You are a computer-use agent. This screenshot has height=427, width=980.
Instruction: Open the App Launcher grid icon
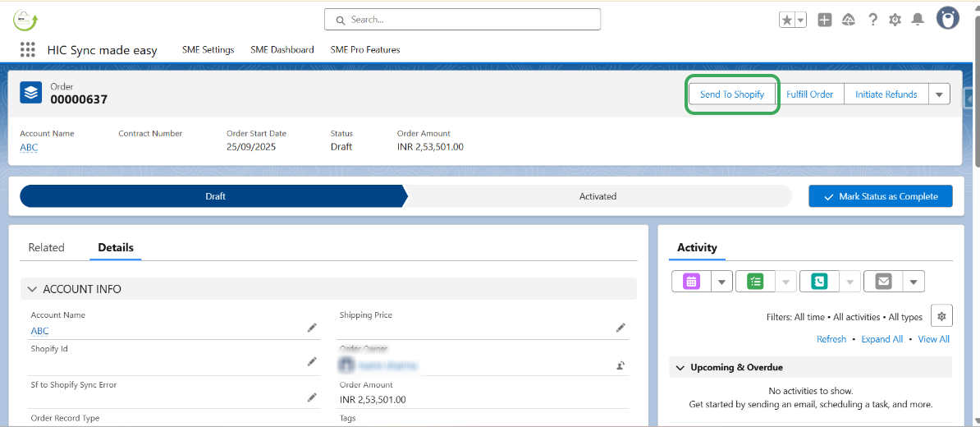[28, 49]
